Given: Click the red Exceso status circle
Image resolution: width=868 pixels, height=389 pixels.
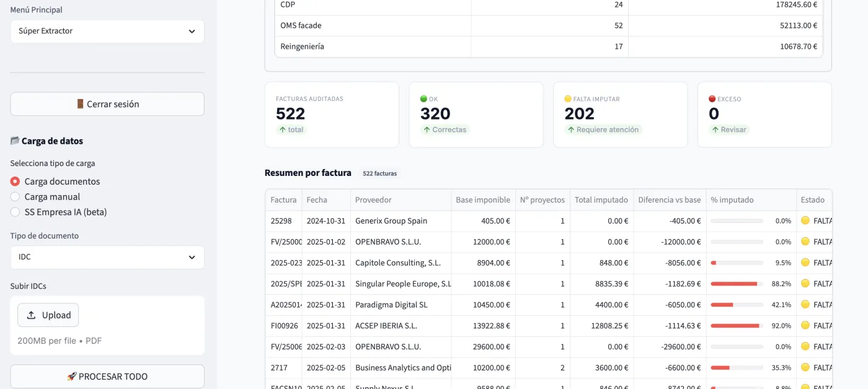Looking at the screenshot, I should [712, 98].
